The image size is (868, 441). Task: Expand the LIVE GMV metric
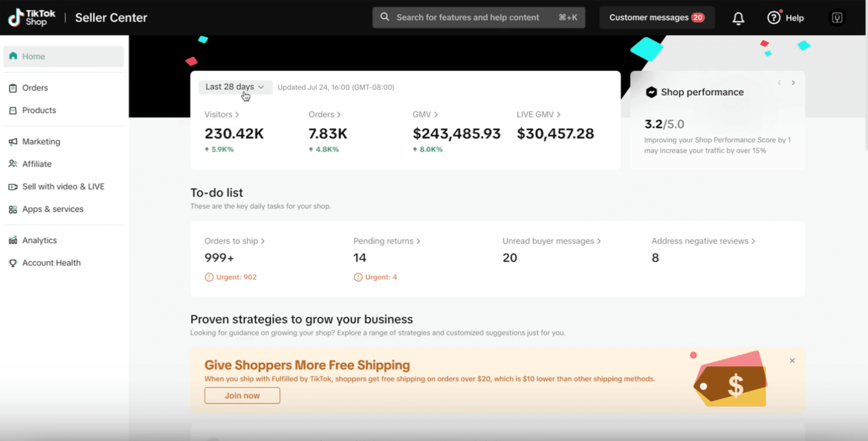538,115
